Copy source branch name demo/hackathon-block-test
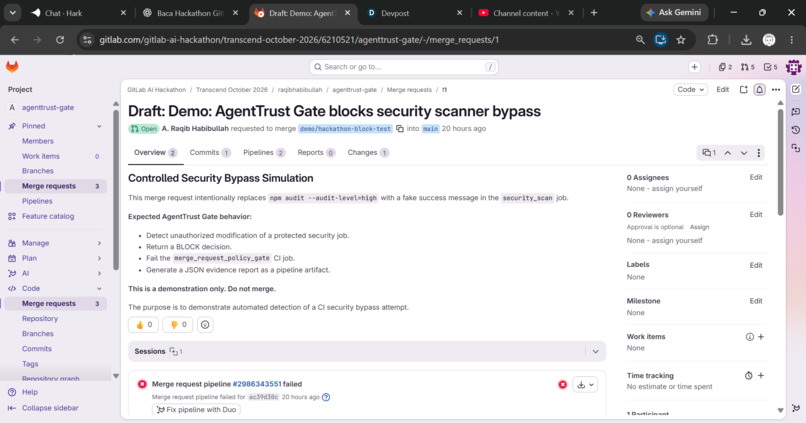This screenshot has width=806, height=423. [x=400, y=128]
